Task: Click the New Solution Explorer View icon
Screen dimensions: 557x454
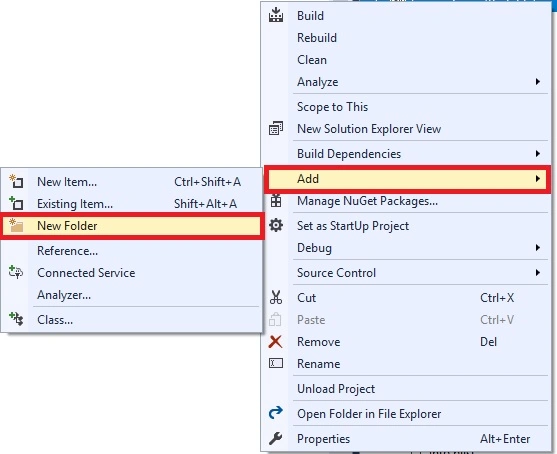Action: [x=276, y=128]
